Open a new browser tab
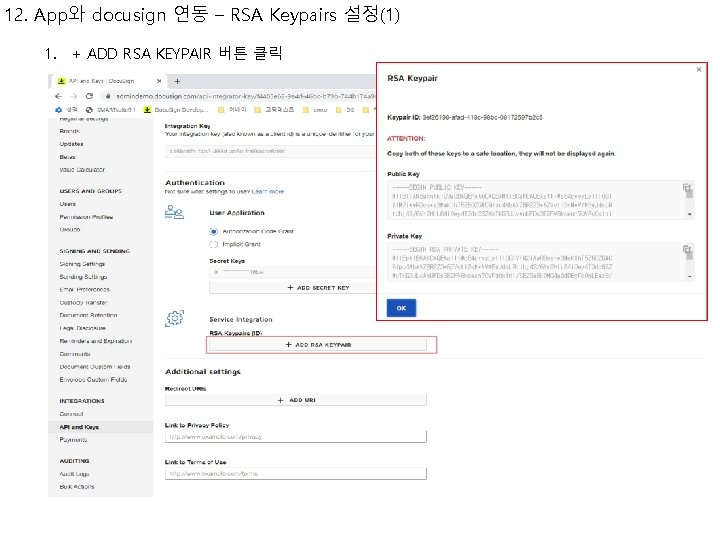The height and width of the screenshot is (540, 720). (177, 81)
